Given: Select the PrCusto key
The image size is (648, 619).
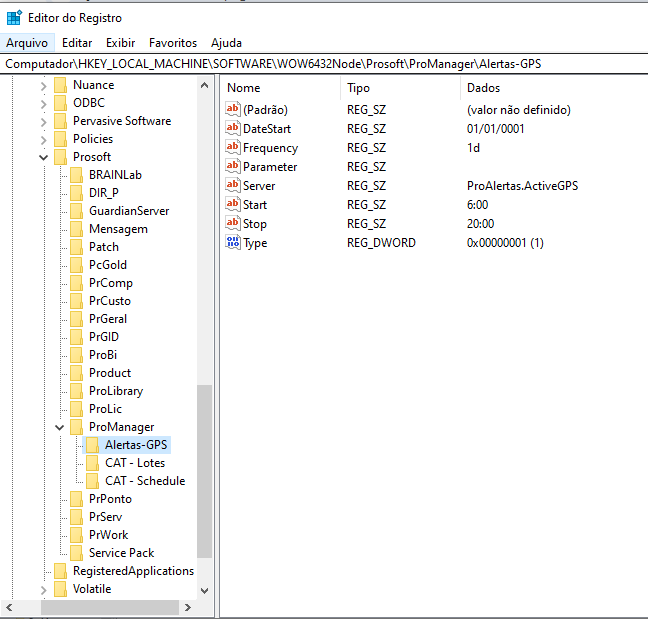Looking at the screenshot, I should point(110,301).
